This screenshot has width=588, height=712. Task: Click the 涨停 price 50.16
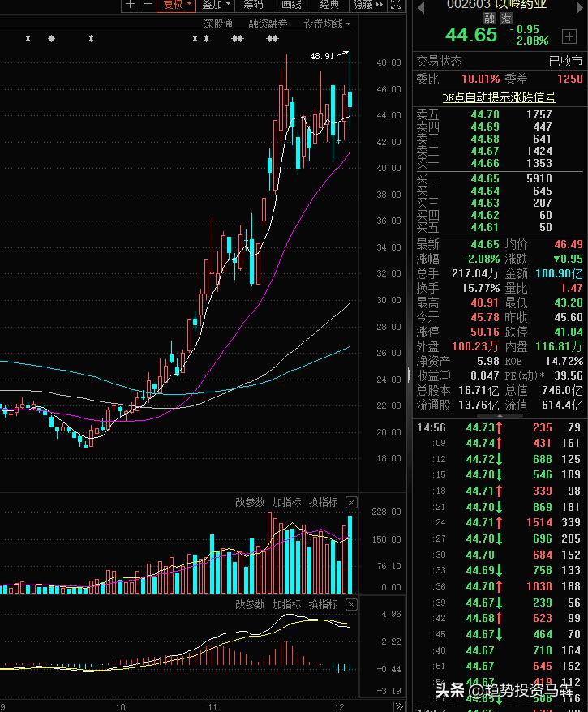[x=485, y=332]
